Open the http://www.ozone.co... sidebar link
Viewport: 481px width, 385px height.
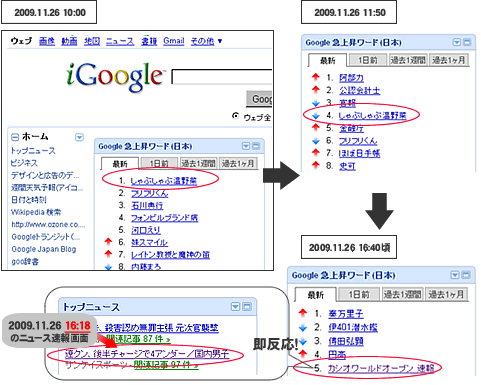pos(48,224)
